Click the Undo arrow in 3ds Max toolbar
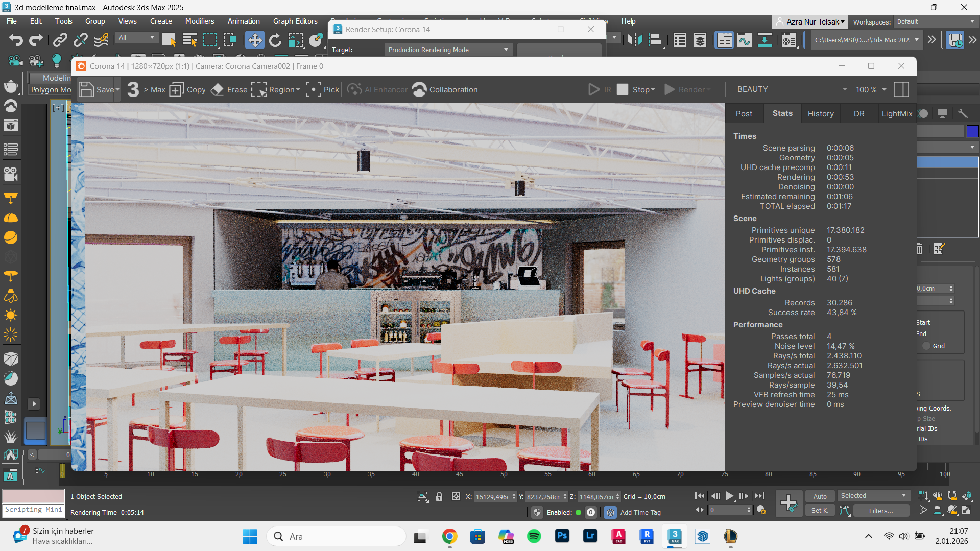 pos(16,40)
